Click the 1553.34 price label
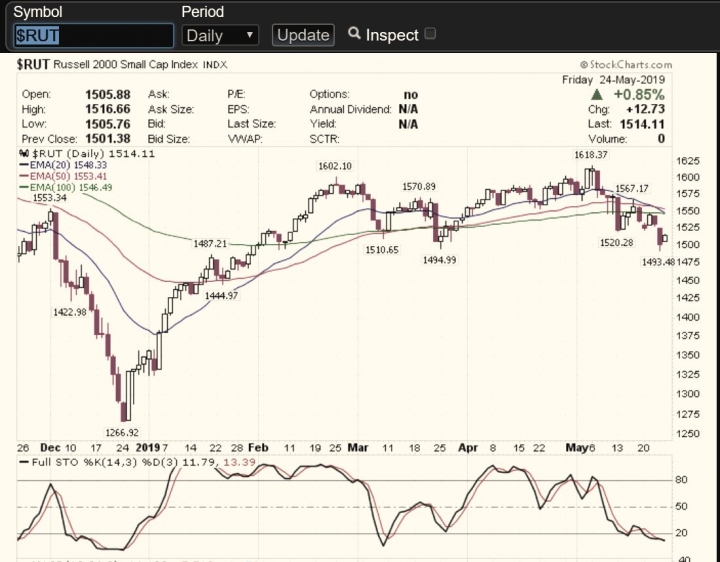Screen dimensions: 720x562 (50, 198)
